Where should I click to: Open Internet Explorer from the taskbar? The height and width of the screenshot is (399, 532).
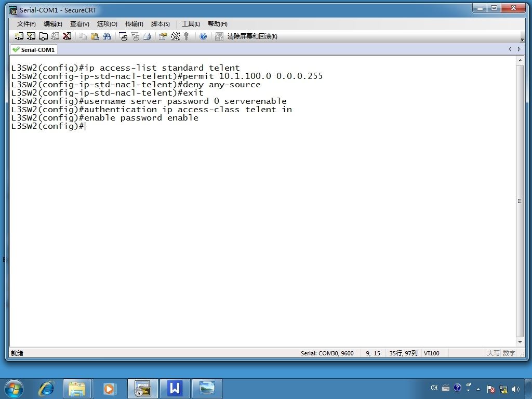pos(46,389)
